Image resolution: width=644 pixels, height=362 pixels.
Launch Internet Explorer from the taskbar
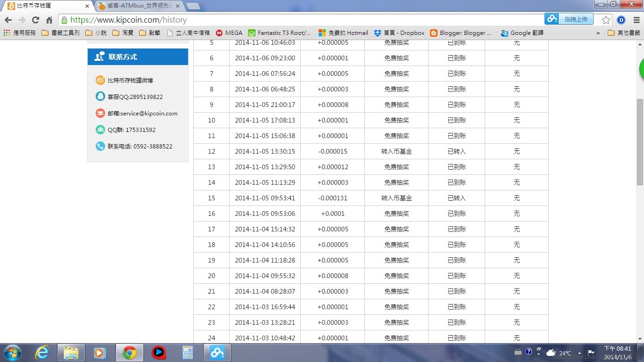point(42,353)
